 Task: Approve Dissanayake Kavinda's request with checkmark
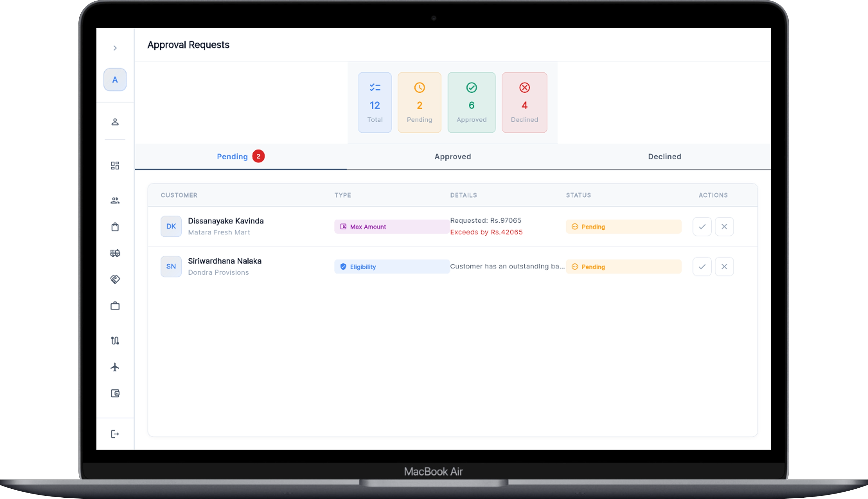[702, 227]
